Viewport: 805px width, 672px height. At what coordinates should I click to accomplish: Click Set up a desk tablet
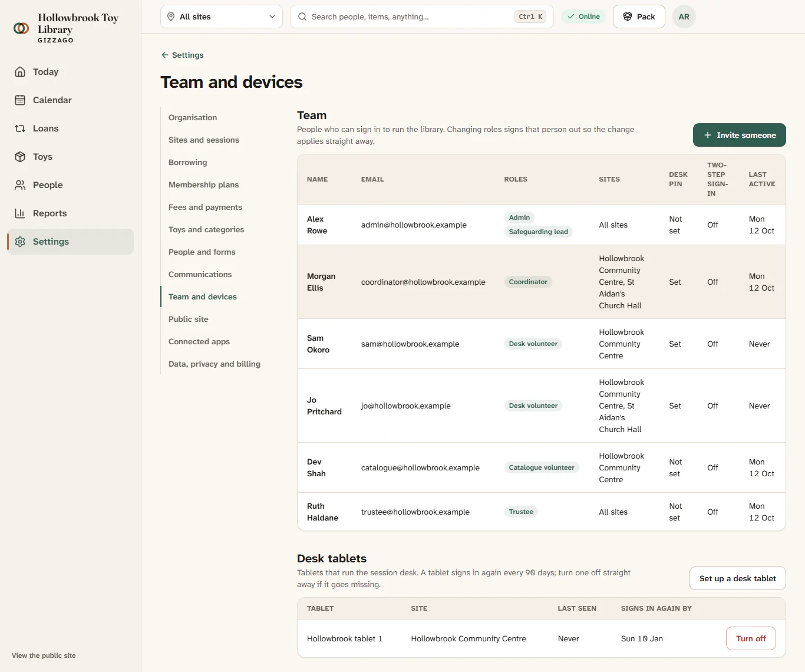click(x=738, y=578)
